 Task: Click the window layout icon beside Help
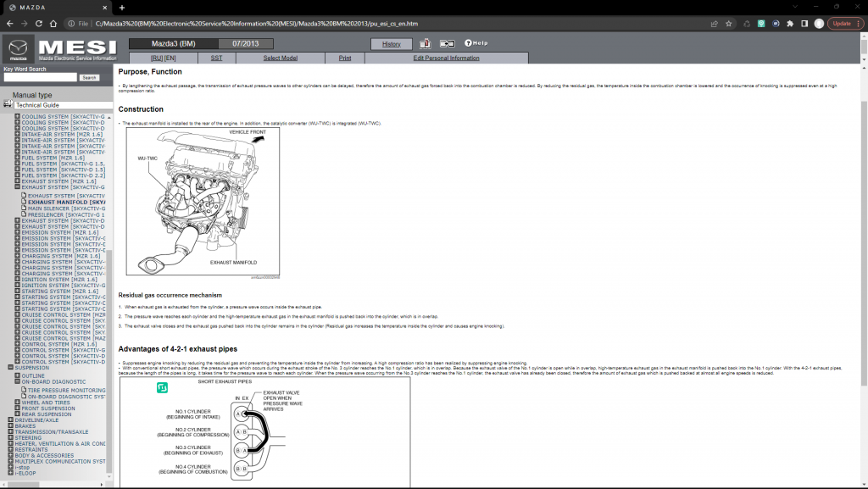tap(448, 43)
